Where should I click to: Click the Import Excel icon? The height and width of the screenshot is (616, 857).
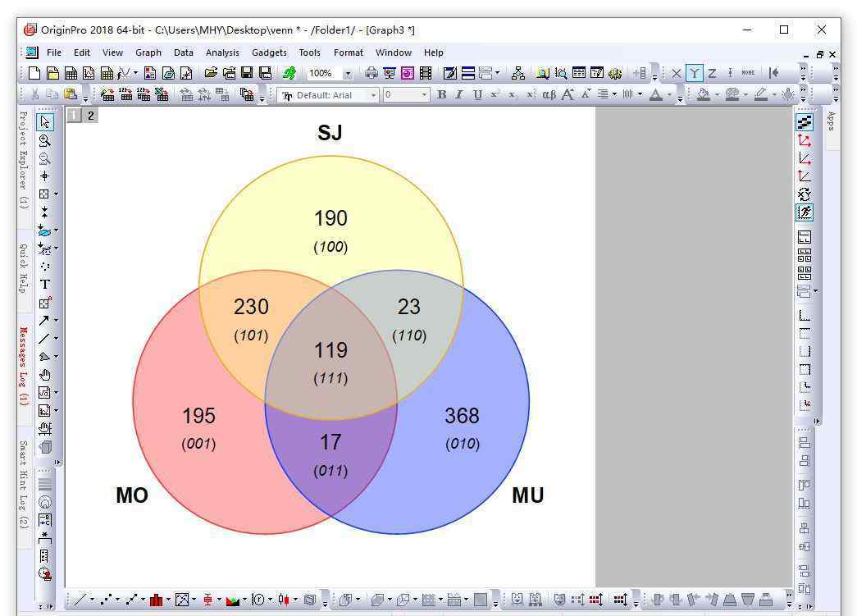click(162, 94)
